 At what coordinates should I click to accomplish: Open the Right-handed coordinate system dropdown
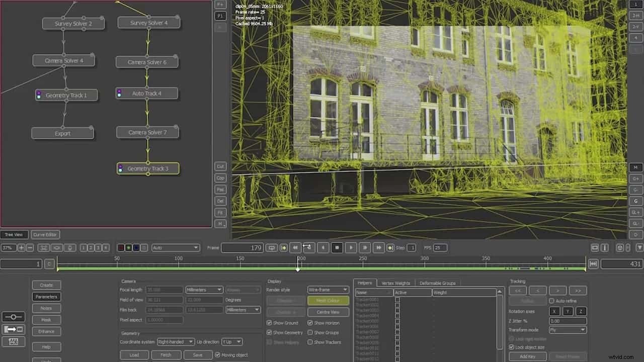pyautogui.click(x=176, y=341)
